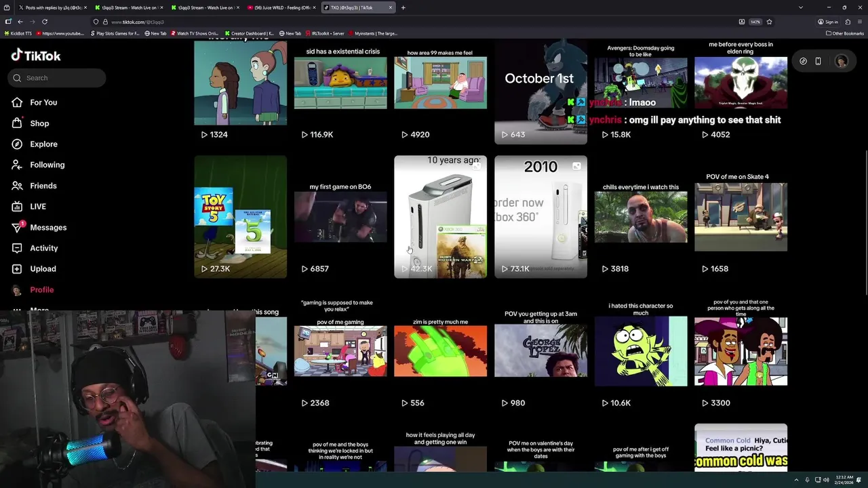Open the Friends sidebar item
Image resolution: width=868 pixels, height=488 pixels.
point(34,186)
